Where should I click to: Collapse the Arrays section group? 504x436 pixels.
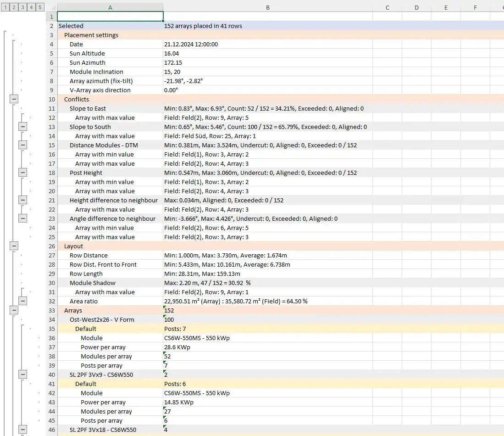tap(13, 310)
